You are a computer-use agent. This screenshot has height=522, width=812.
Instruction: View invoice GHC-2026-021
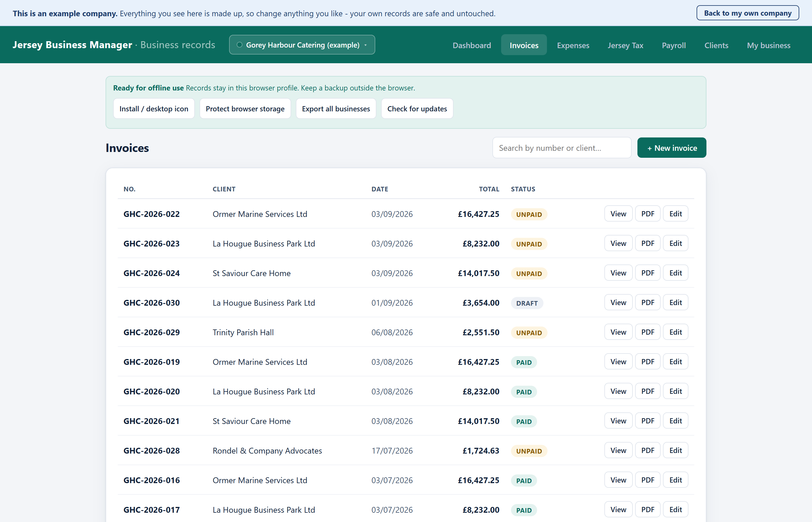(618, 420)
